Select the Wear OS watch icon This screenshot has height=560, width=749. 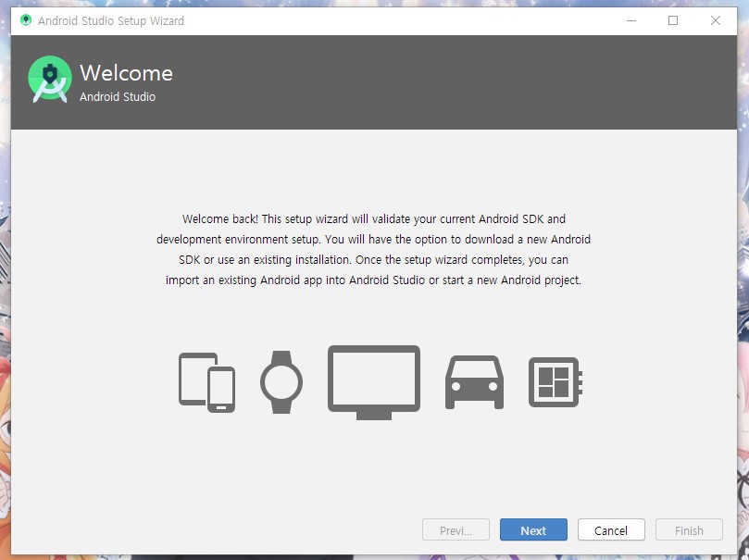281,382
